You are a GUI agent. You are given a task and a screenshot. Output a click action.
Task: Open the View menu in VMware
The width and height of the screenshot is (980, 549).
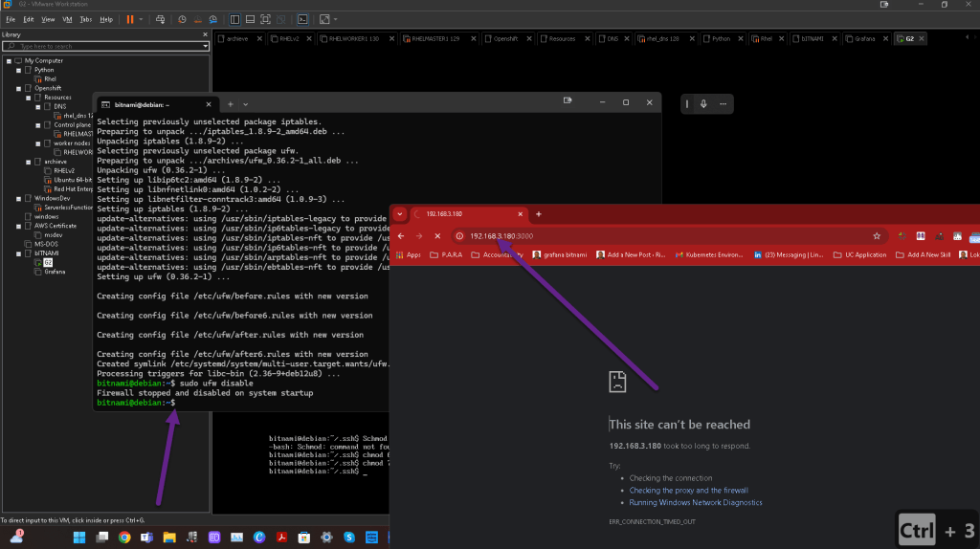(48, 19)
